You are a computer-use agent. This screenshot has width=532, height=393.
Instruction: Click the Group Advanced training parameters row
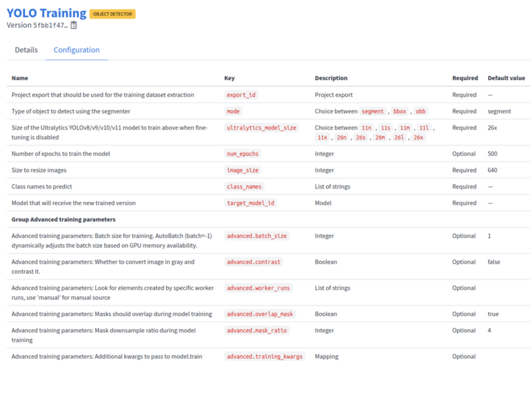pyautogui.click(x=268, y=219)
